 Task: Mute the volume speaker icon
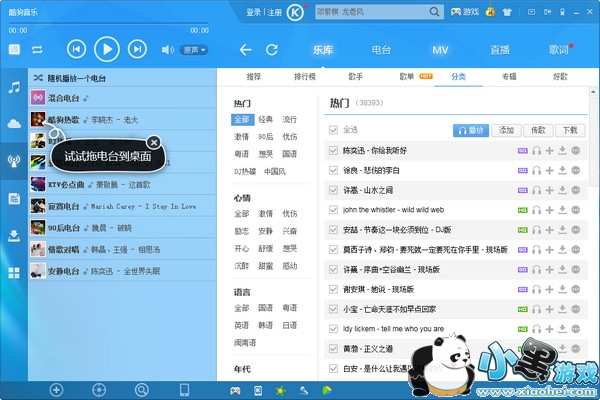167,49
